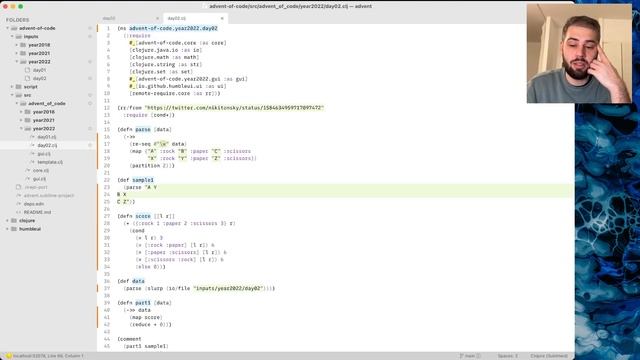The width and height of the screenshot is (640, 360).
Task: Open the Spaces: 2 indentation menu
Action: [x=507, y=356]
